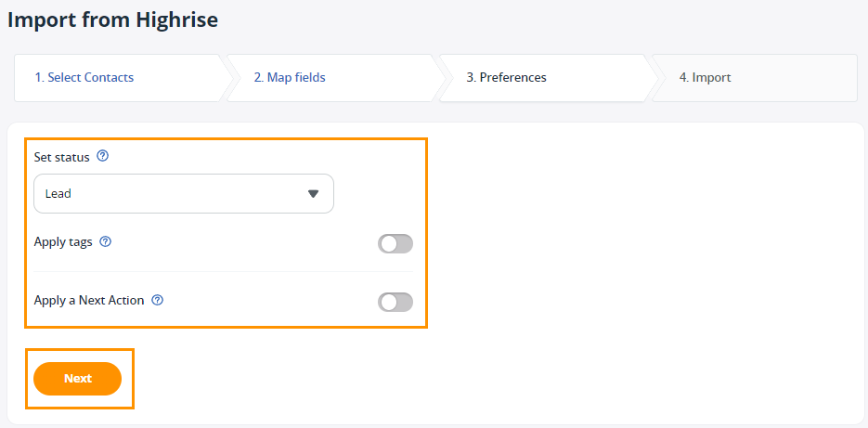Turn on the Apply a Next Action switch
The image size is (868, 428).
[x=395, y=302]
